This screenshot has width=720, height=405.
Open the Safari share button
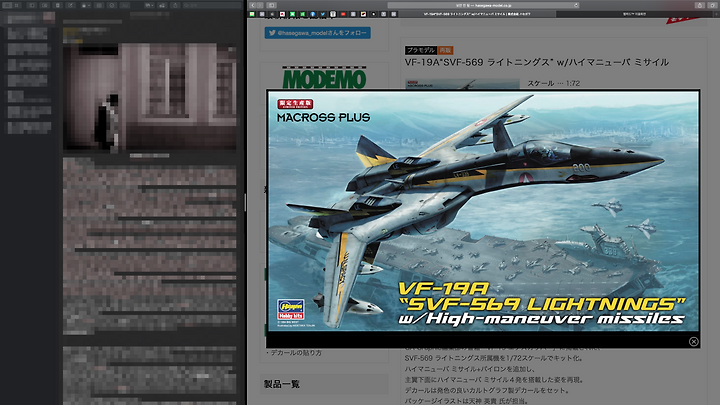pyautogui.click(x=700, y=5)
